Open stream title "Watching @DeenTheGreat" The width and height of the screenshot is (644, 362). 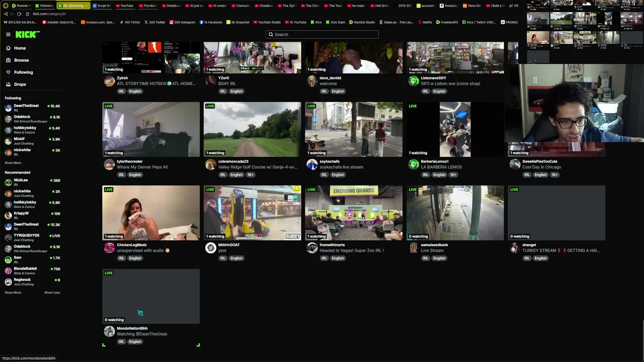142,334
